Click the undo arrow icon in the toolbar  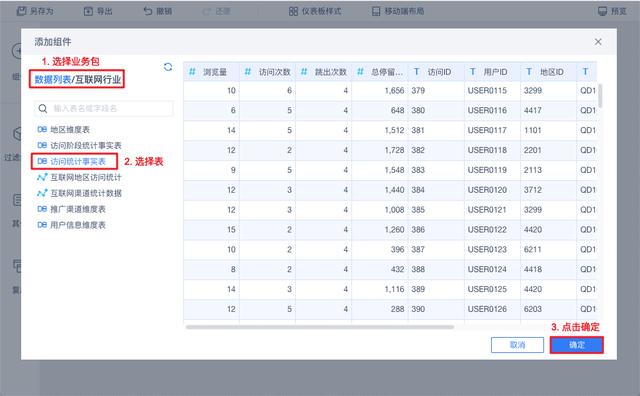click(148, 11)
